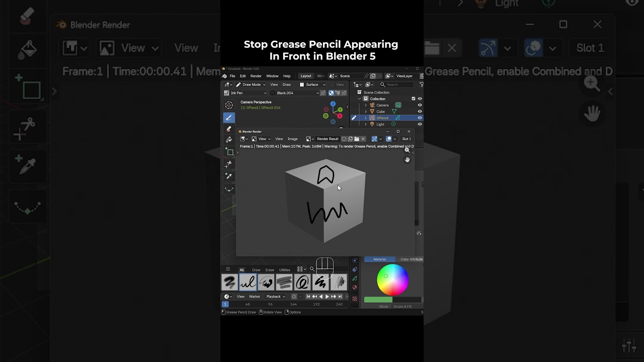
Task: Open the Black.004 material dropdown
Action: tap(294, 93)
